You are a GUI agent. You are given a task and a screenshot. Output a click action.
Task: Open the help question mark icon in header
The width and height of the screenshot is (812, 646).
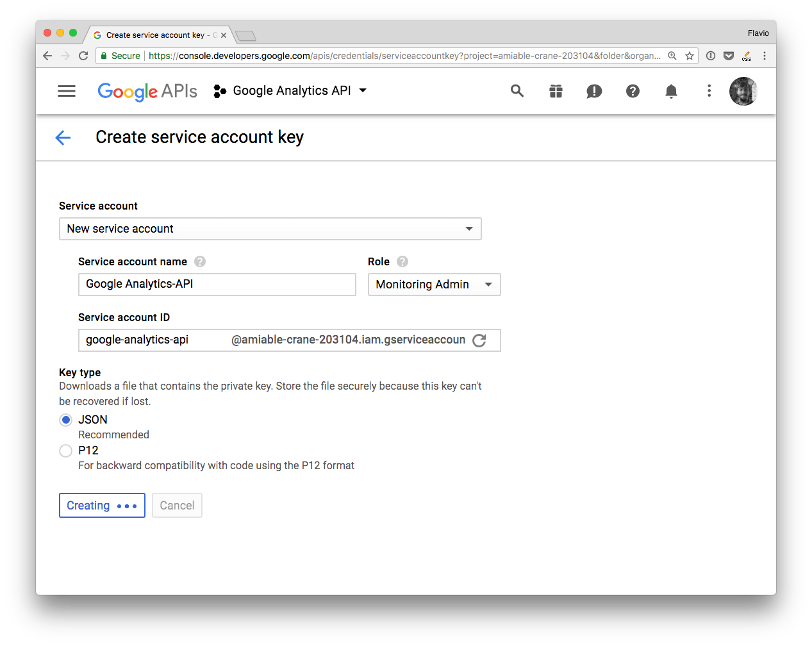(633, 91)
